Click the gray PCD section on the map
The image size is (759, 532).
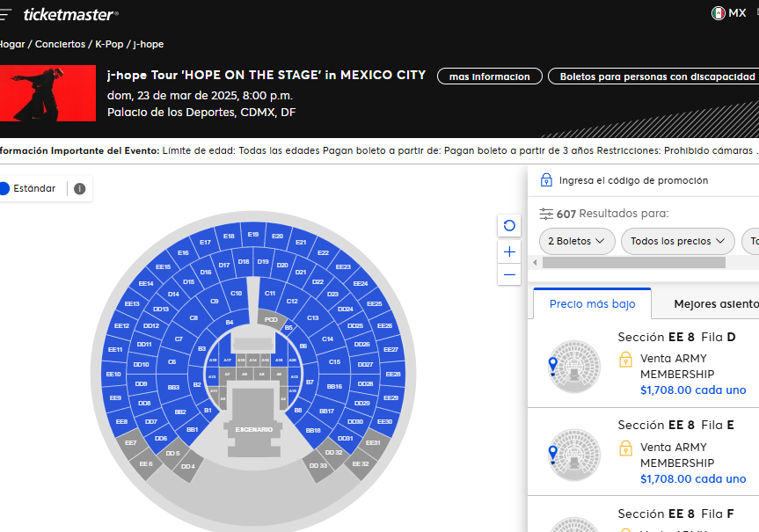[271, 319]
